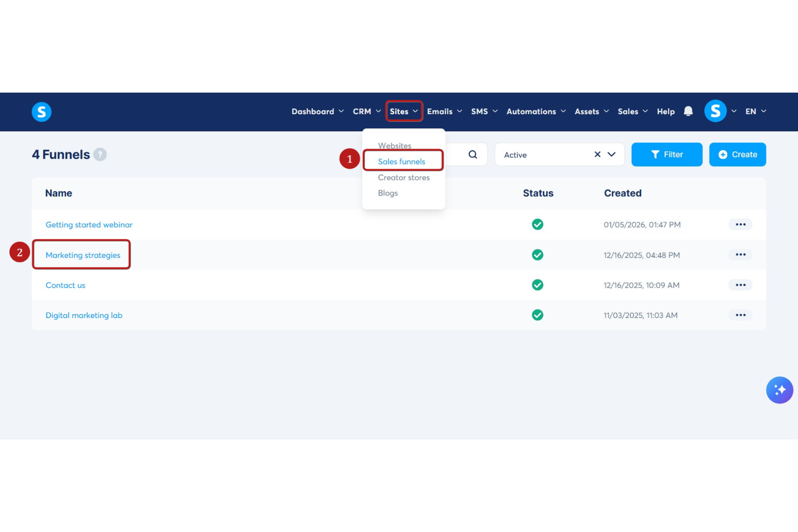Viewport: 798px width, 532px height.
Task: Open the notifications bell
Action: point(688,111)
